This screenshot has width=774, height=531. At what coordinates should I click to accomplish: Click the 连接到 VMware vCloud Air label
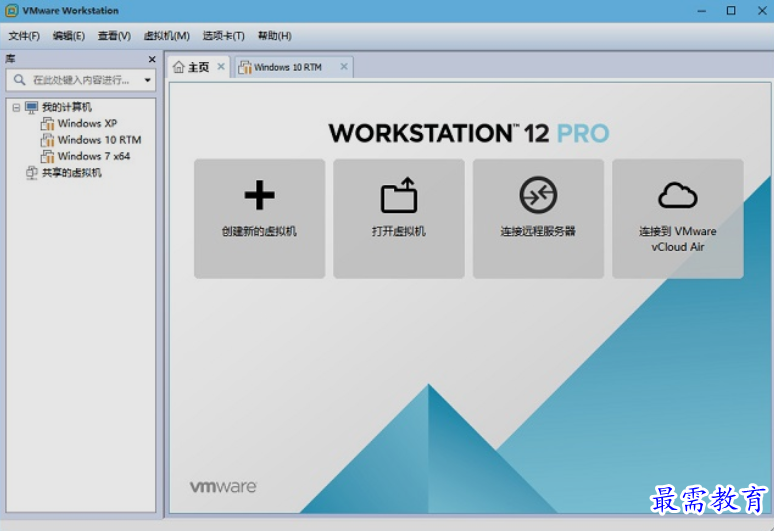[x=678, y=239]
